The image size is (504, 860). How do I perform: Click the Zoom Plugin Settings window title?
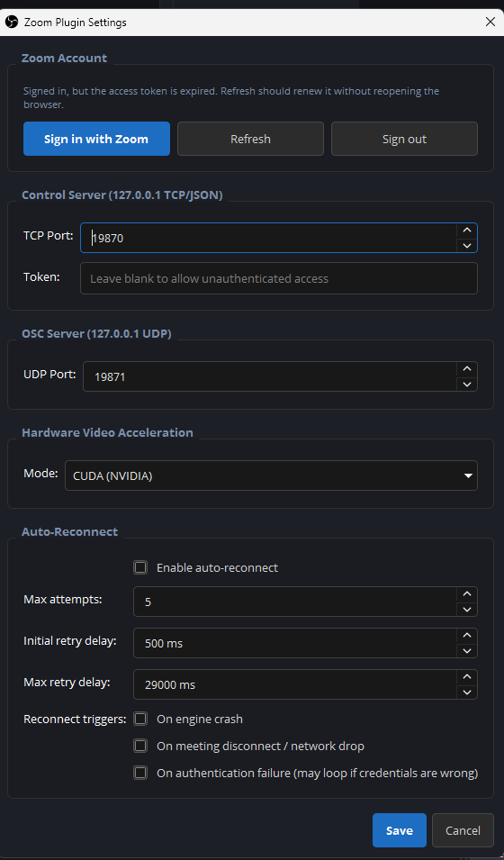click(75, 23)
